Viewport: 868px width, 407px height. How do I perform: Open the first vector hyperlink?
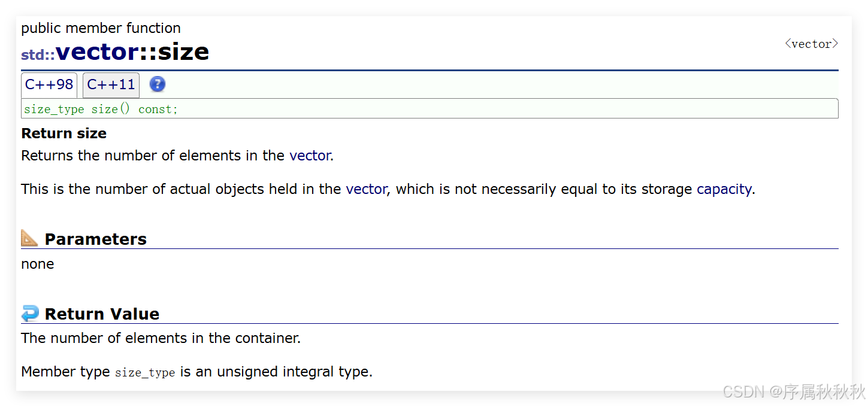tap(310, 156)
